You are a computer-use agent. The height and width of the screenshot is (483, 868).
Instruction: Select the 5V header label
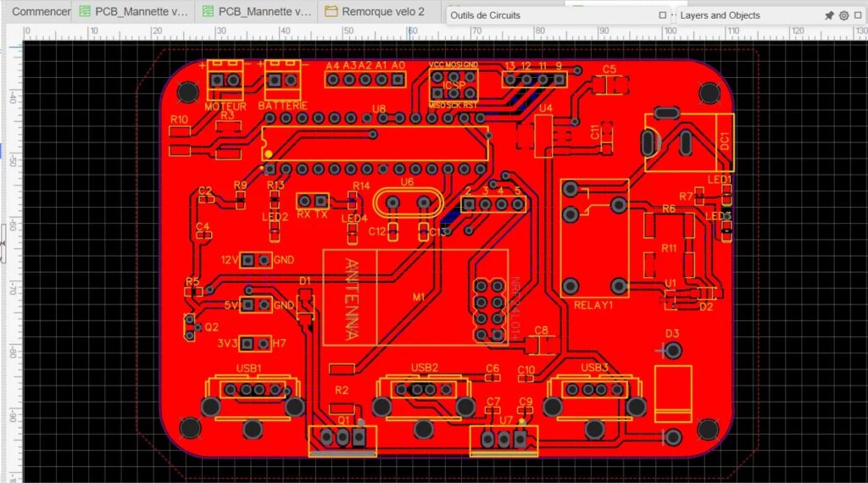tap(231, 305)
